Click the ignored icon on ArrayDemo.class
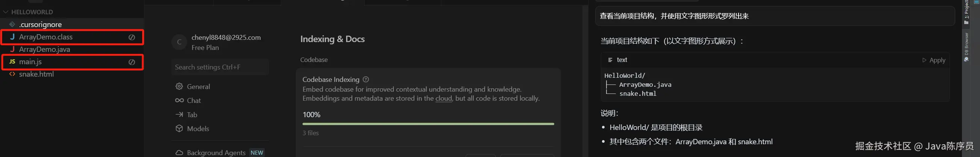This screenshot has width=980, height=157. point(132,37)
